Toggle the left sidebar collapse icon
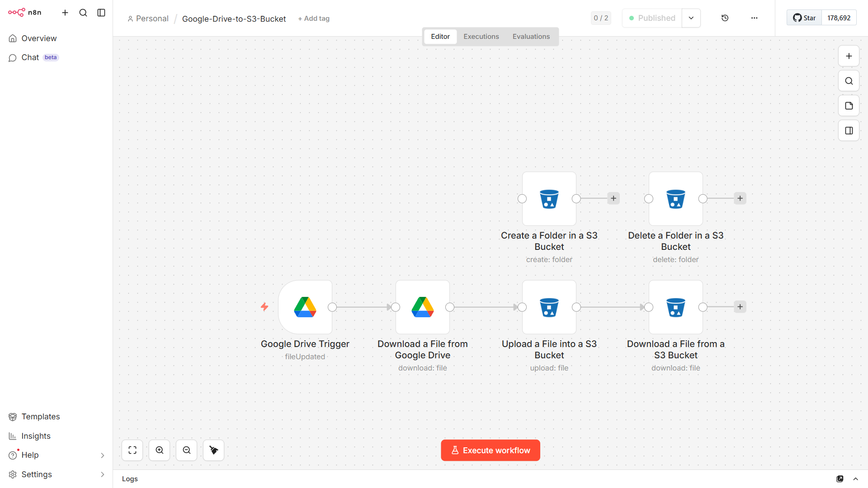Screen dimensions: 868x488 pyautogui.click(x=101, y=13)
